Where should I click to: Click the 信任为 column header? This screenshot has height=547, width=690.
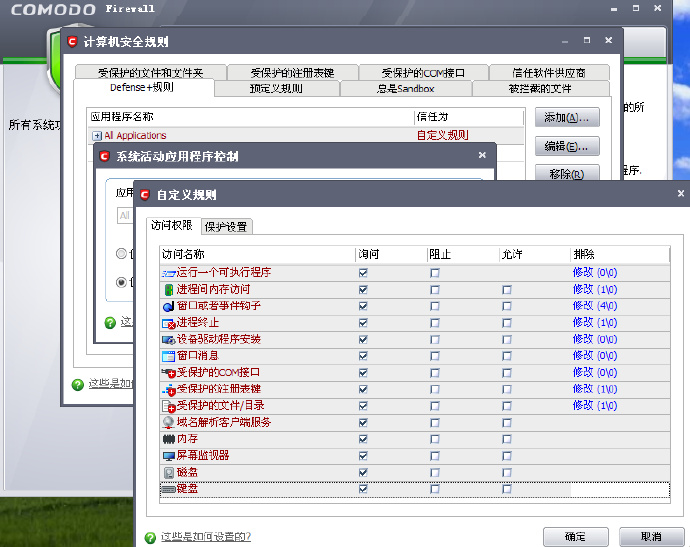469,117
